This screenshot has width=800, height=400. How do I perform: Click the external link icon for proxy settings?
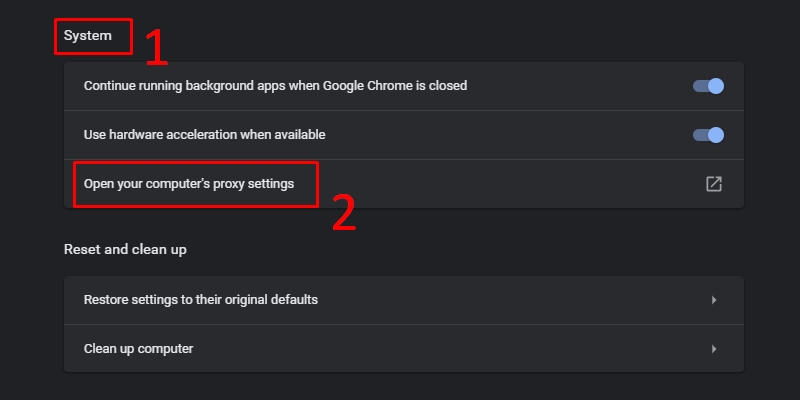click(x=714, y=184)
